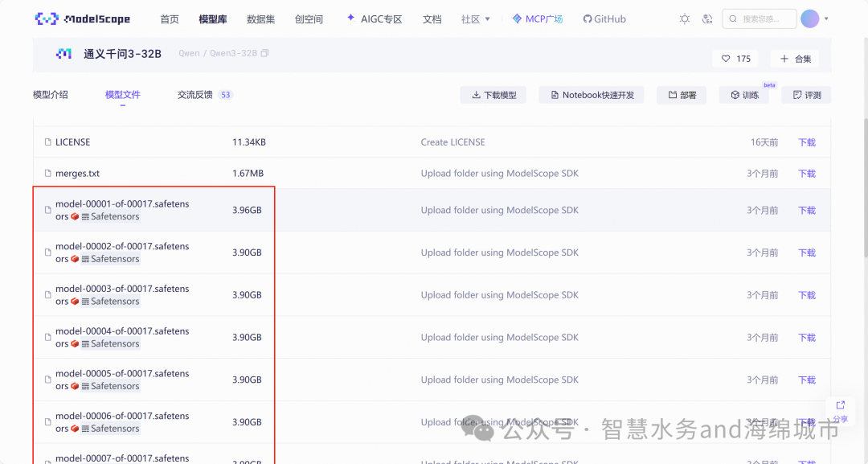Open the 创空间 nav item

[309, 18]
